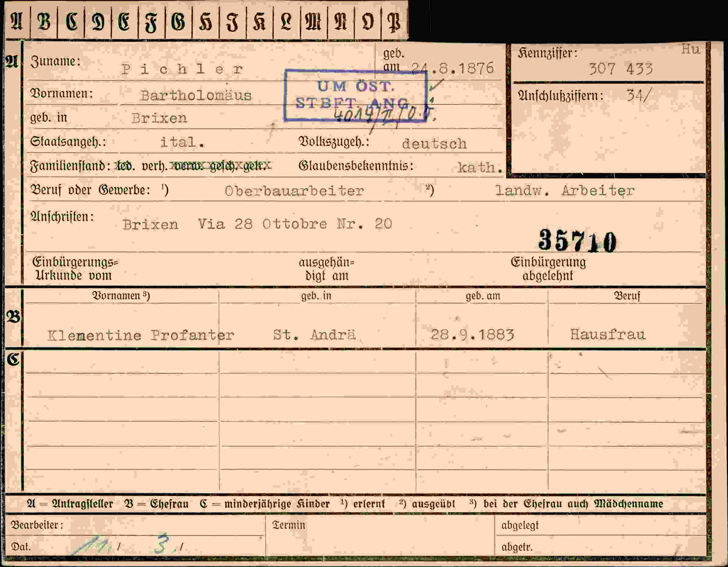Click the 'Dat.' label at the bottom left
Image resolution: width=728 pixels, height=567 pixels.
[21, 547]
